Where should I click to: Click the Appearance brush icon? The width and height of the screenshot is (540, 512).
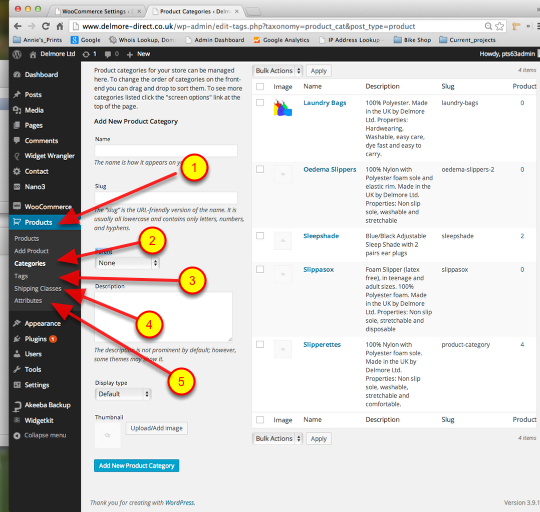click(x=17, y=323)
